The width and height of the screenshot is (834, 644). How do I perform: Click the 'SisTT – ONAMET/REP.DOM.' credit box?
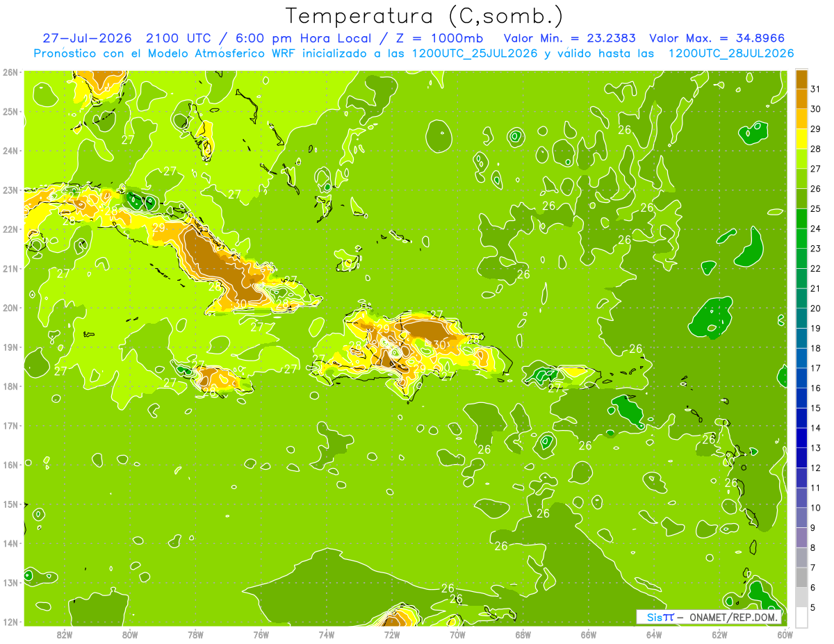click(709, 617)
